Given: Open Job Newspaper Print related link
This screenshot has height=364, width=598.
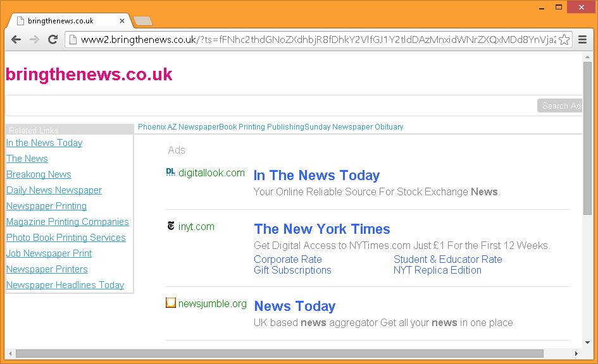Looking at the screenshot, I should click(49, 253).
